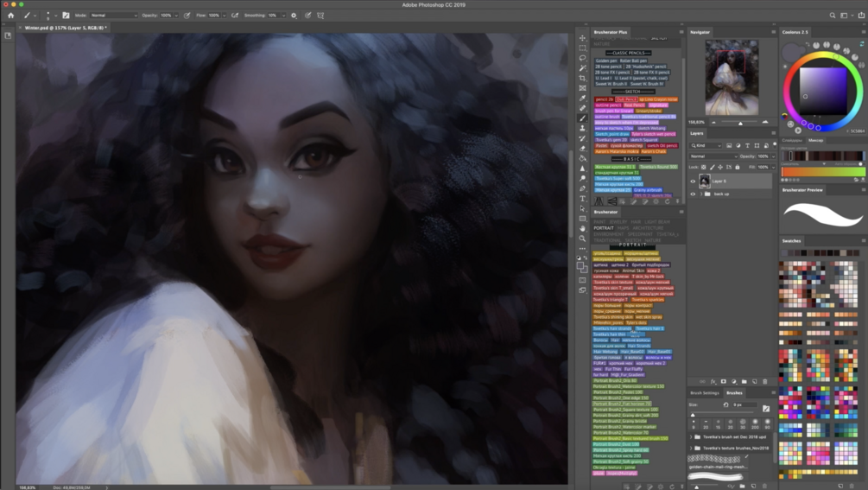Choose the Grainy airbrush preset
This screenshot has height=490, width=868.
click(648, 190)
